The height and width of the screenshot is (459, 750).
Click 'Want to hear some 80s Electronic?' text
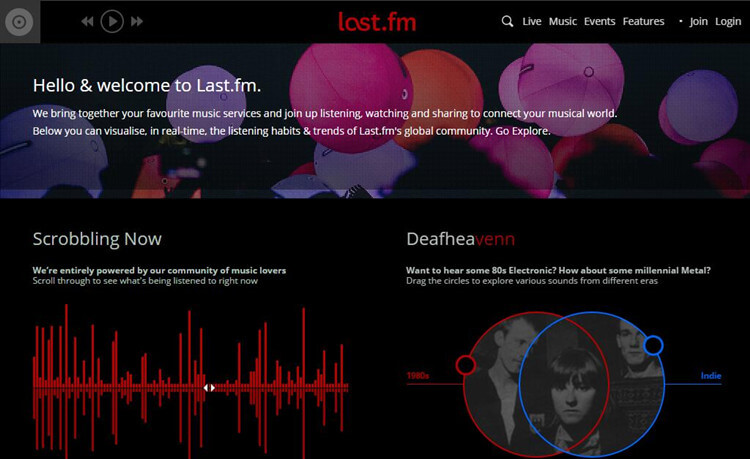481,270
